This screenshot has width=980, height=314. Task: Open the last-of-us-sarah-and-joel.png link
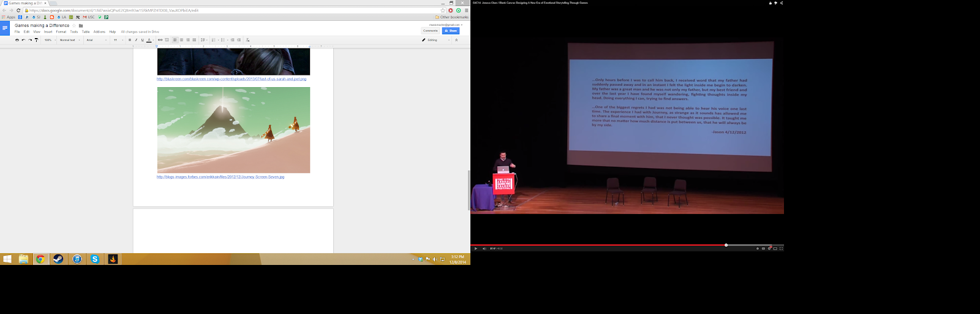[232, 78]
